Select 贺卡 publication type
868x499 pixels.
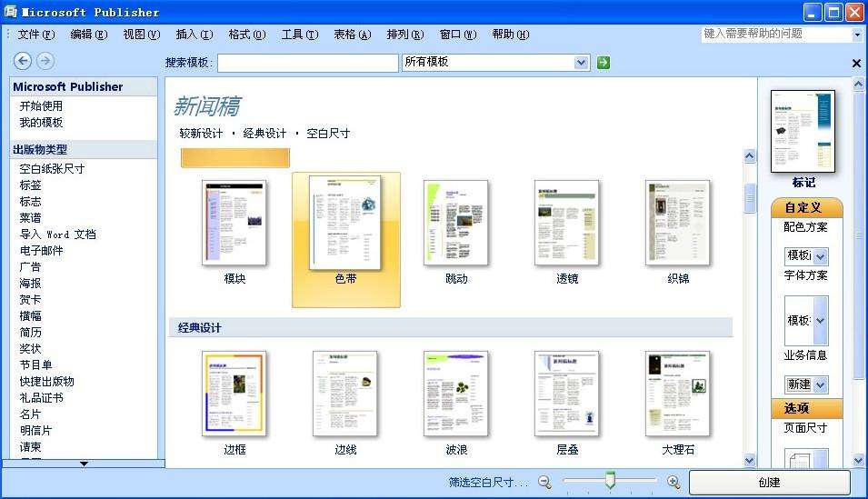pyautogui.click(x=30, y=300)
